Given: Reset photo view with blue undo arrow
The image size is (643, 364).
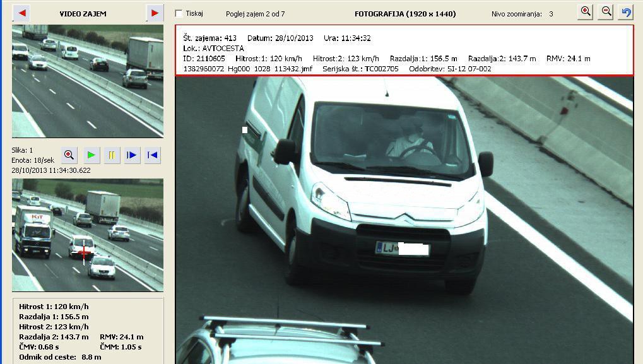Looking at the screenshot, I should point(626,11).
